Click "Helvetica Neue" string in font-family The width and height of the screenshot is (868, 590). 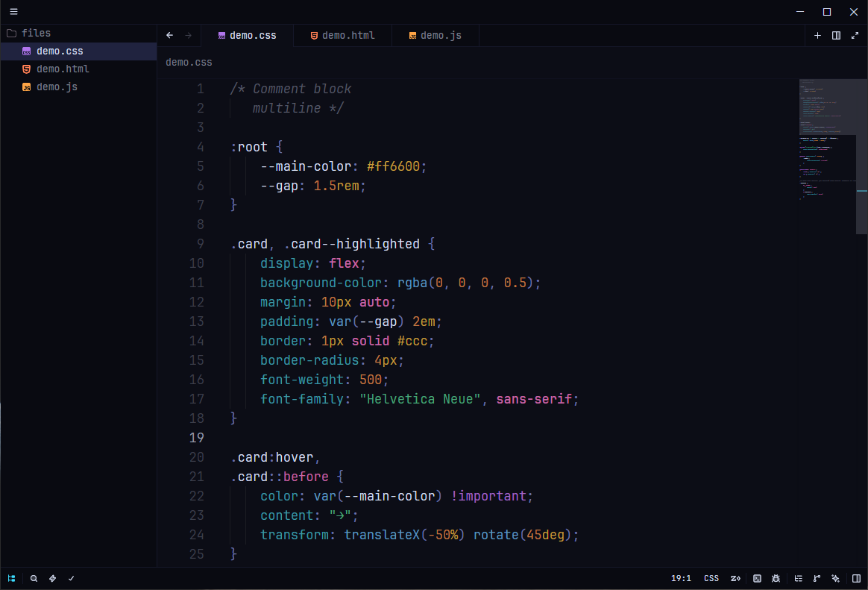(x=420, y=399)
